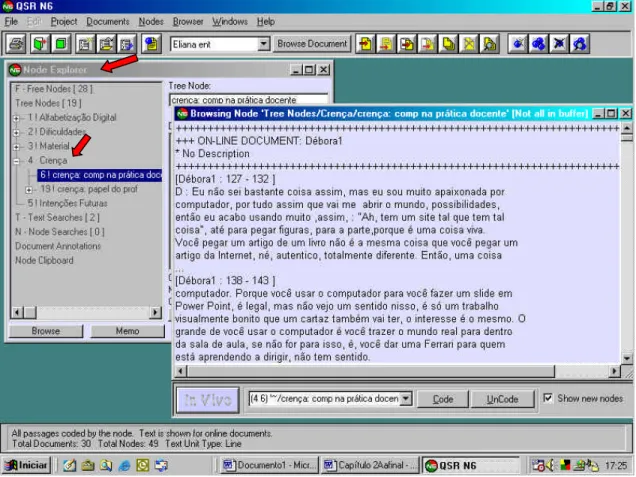Select crença: comp na prática doc tree row
This screenshot has width=636, height=477.
(x=99, y=175)
